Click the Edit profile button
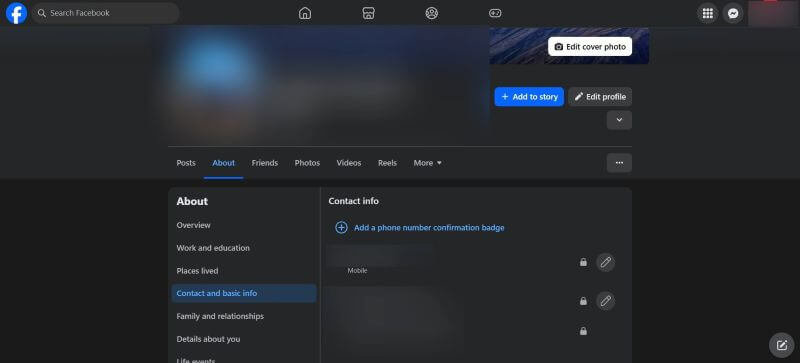 pos(600,96)
